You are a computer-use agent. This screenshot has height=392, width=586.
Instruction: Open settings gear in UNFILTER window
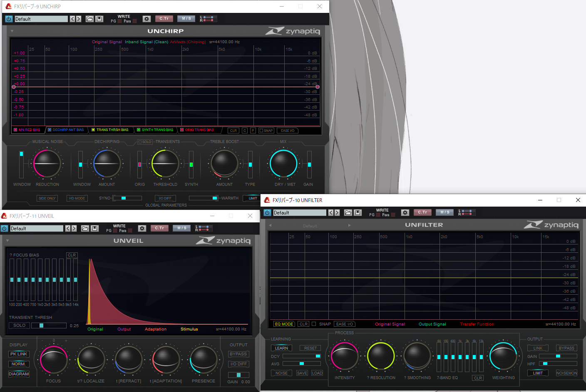[405, 212]
